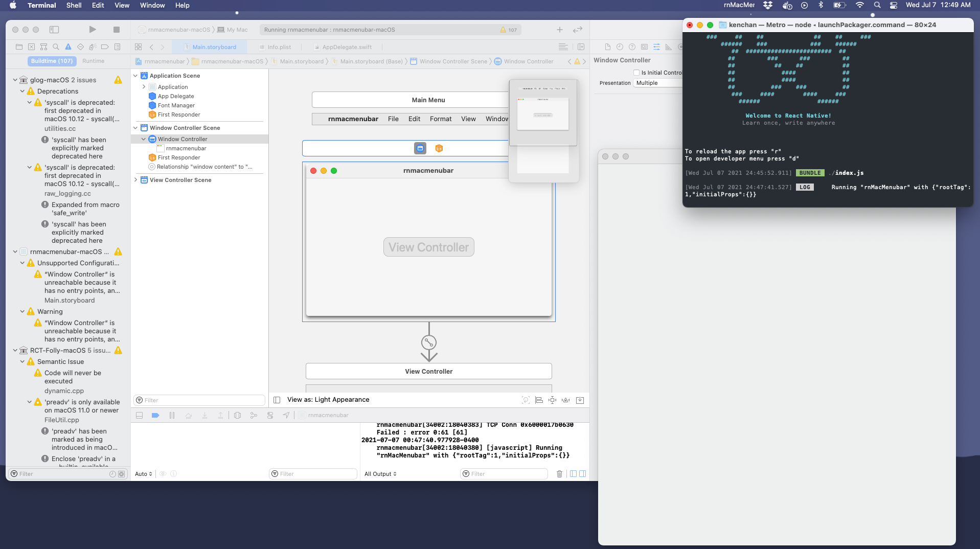Image resolution: width=980 pixels, height=549 pixels.
Task: Add an editor pane on the right
Action: click(x=581, y=47)
